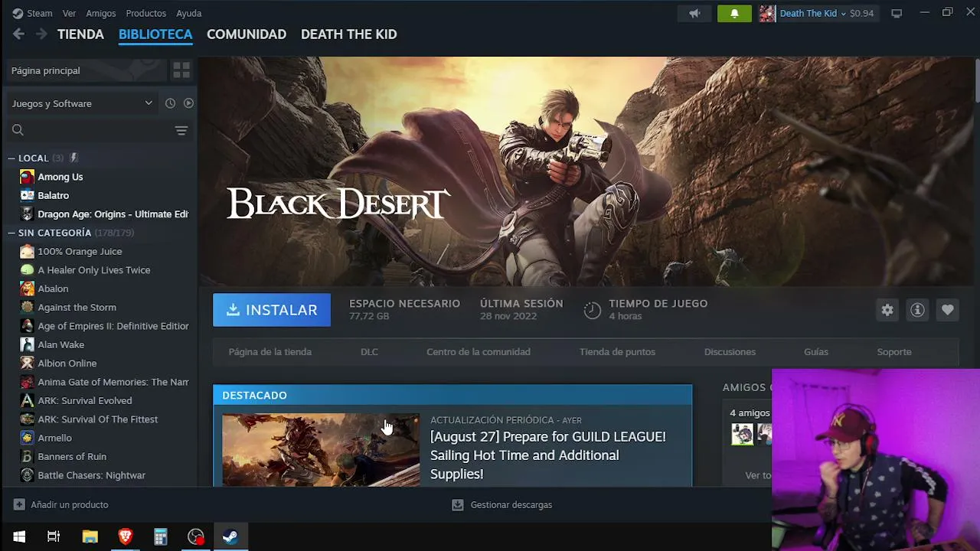The height and width of the screenshot is (551, 980).
Task: Open the collections grid view icon
Action: (181, 70)
